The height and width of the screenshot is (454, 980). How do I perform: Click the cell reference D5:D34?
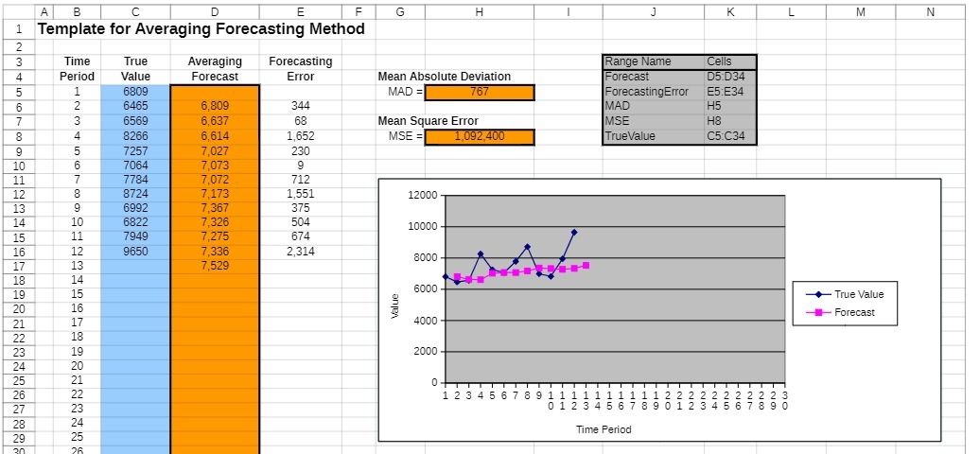click(730, 77)
